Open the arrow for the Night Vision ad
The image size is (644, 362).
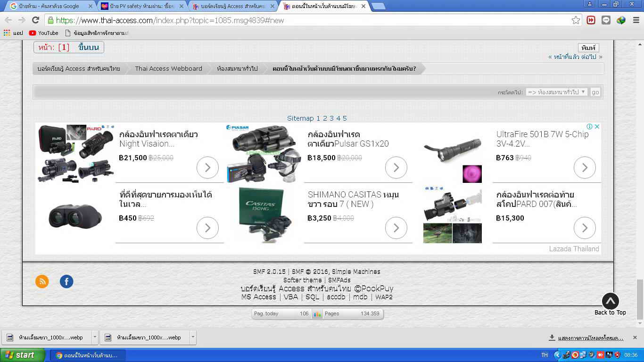207,167
